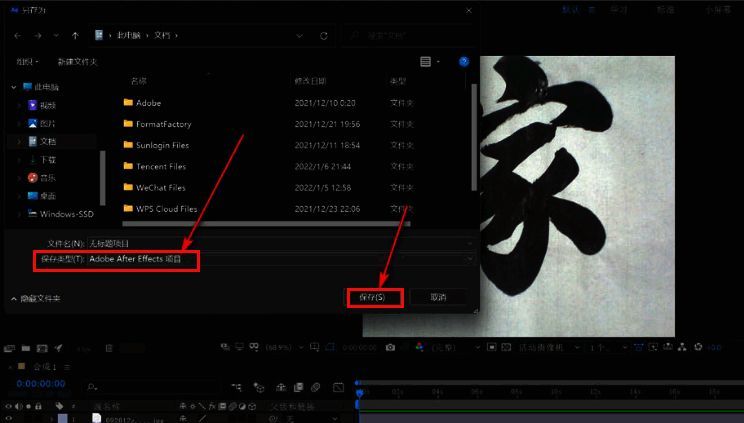The width and height of the screenshot is (744, 423).
Task: Sort by 修改日期 column header
Action: 310,81
